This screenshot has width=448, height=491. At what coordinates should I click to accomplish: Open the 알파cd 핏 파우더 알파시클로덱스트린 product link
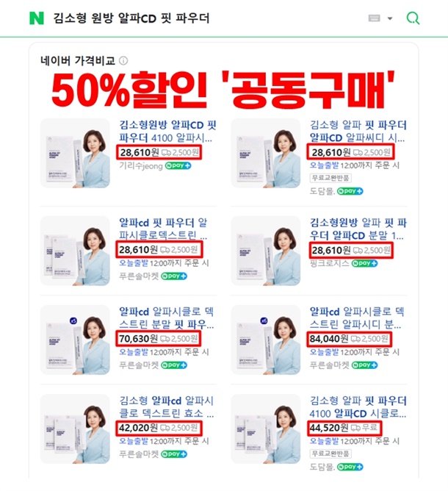coord(163,229)
